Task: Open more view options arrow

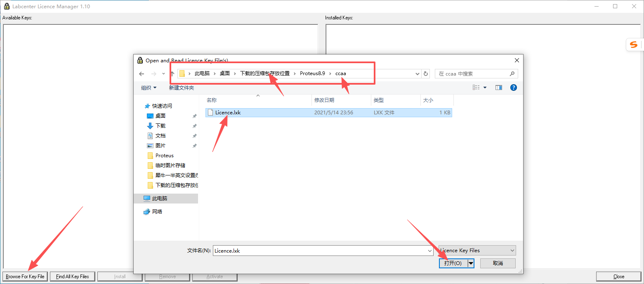Action: (x=485, y=88)
